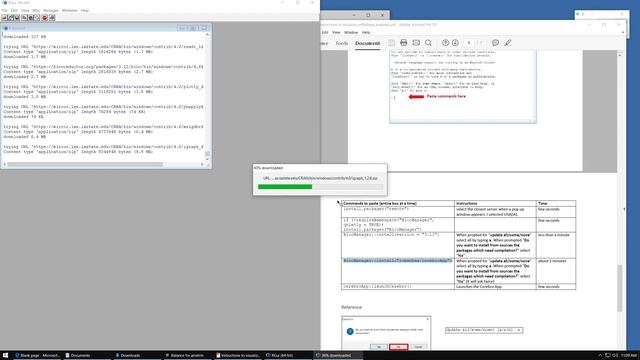The height and width of the screenshot is (360, 640).
Task: Select Document tab in Acrobat
Action: pyautogui.click(x=367, y=43)
